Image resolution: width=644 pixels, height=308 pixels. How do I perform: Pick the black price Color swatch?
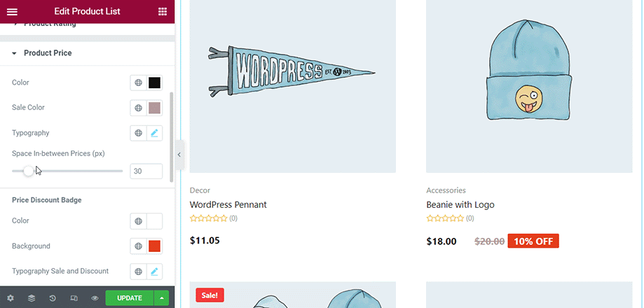tap(154, 83)
